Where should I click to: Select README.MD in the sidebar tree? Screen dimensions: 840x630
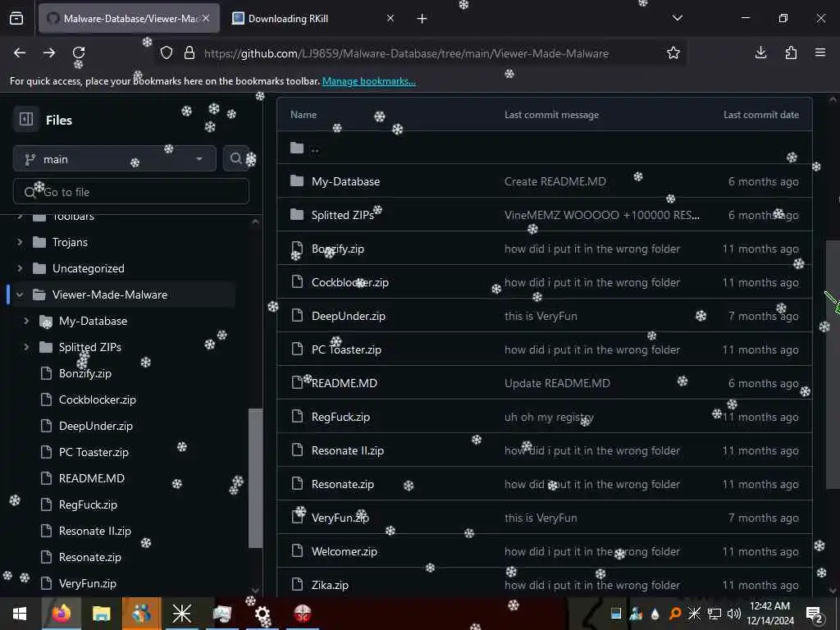click(92, 478)
